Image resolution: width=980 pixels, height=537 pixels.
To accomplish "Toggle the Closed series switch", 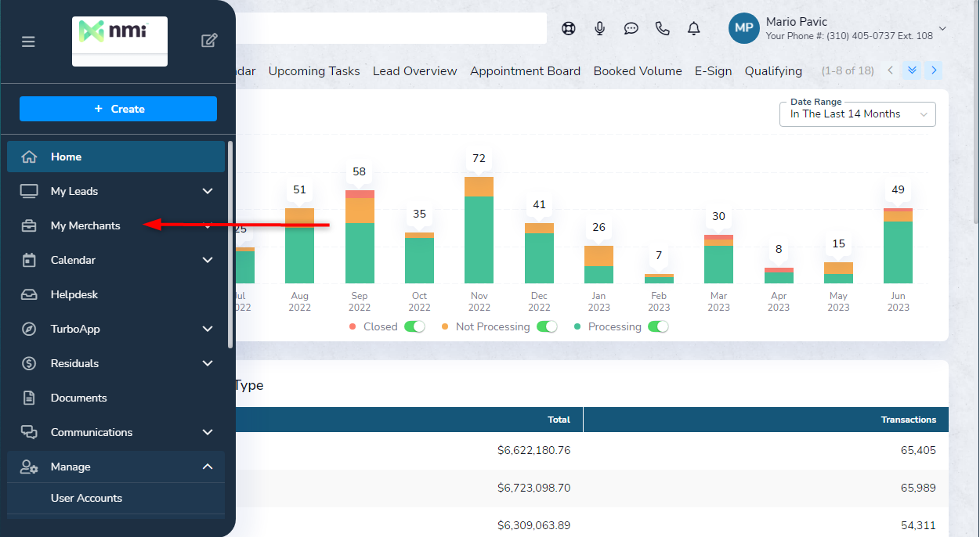I will coord(414,326).
